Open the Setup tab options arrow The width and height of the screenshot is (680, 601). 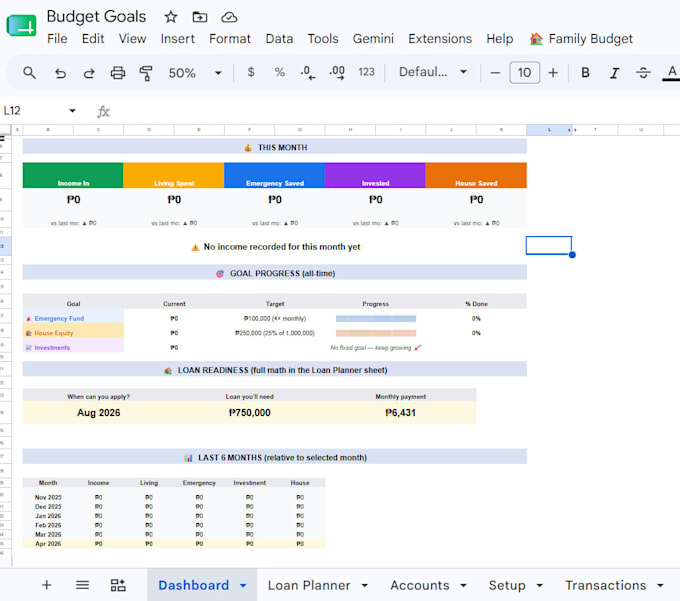point(539,586)
